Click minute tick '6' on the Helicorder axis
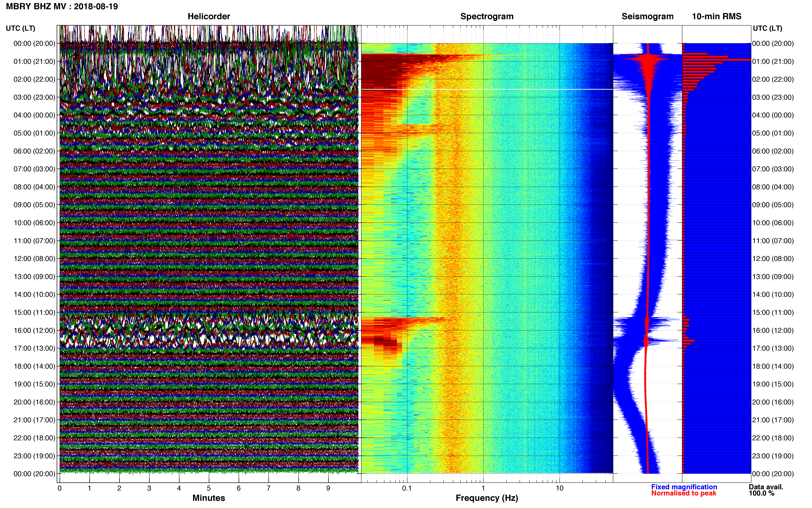Viewport: 812px width, 508px height. coord(239,488)
